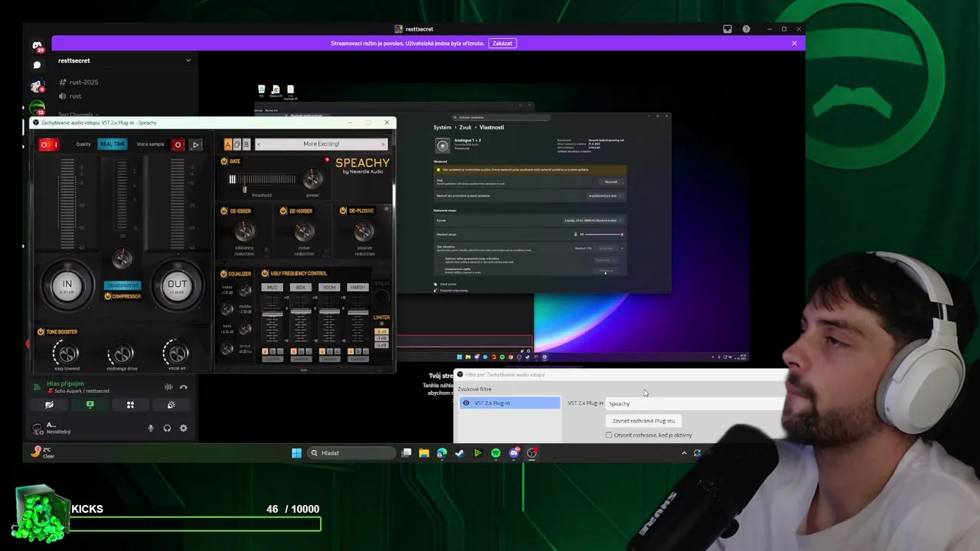Turn on camera in Discord
Viewport: 980px width, 551px height.
(49, 405)
